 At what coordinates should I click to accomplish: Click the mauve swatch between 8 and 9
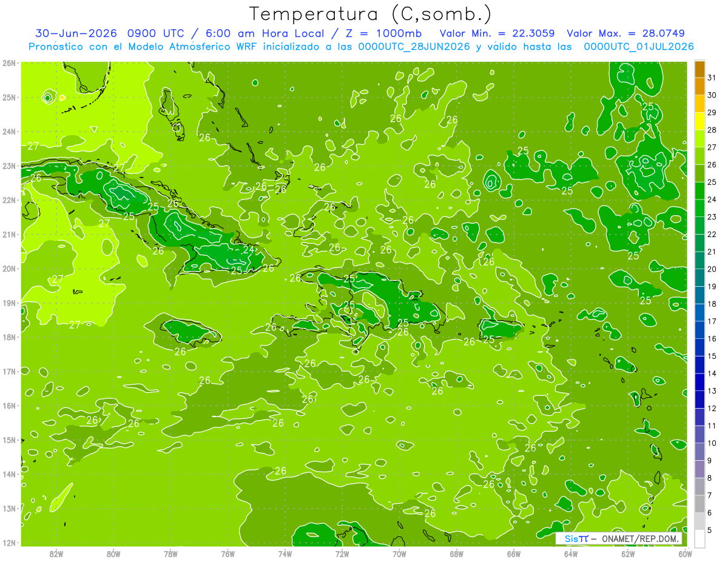[699, 469]
